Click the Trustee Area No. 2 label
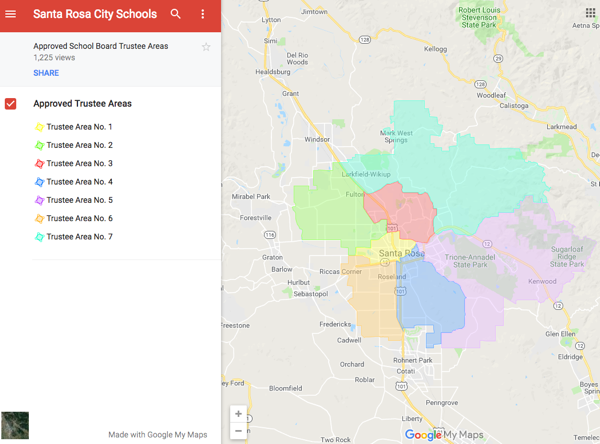The height and width of the screenshot is (444, 600). pos(80,145)
